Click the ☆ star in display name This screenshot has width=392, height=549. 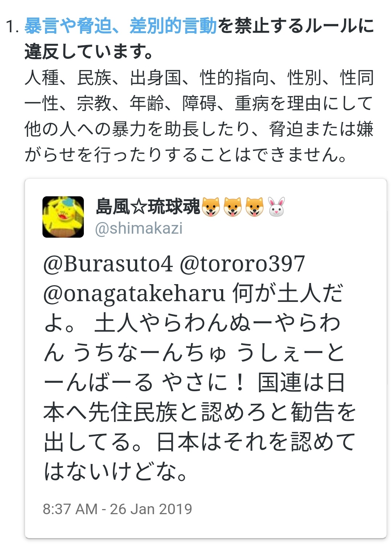point(139,207)
